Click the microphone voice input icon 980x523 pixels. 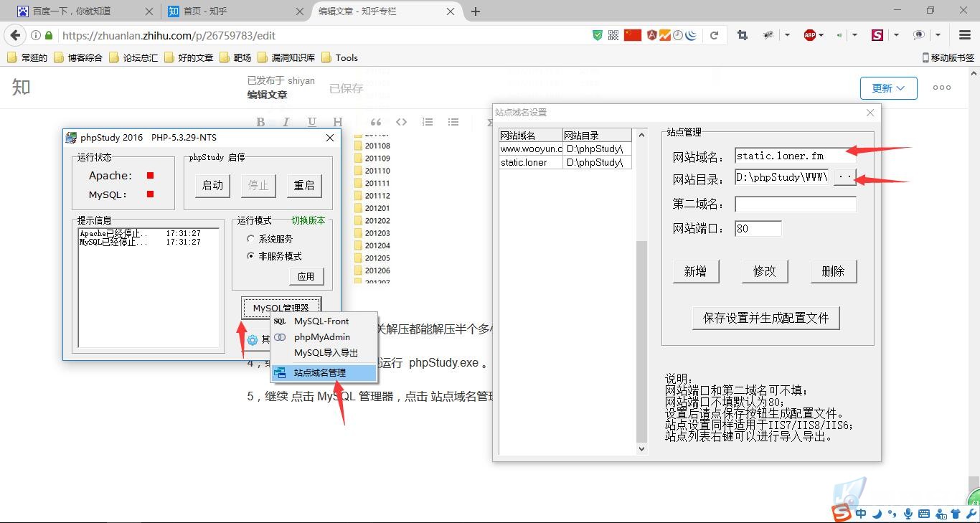tap(908, 514)
